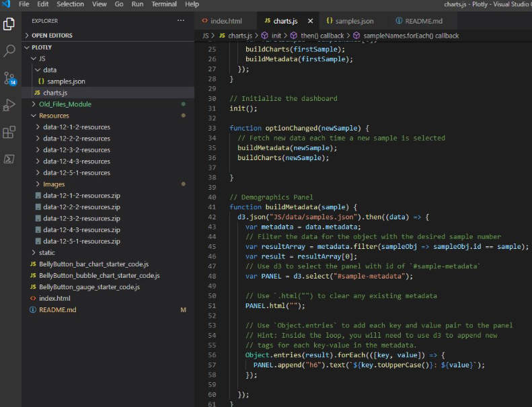
Task: Click the forEach() callback symbol icon in breadcrumb
Action: tap(356, 36)
